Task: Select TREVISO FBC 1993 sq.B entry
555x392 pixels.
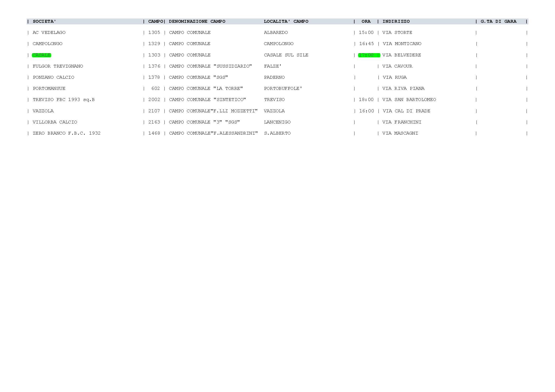Action: (x=64, y=100)
